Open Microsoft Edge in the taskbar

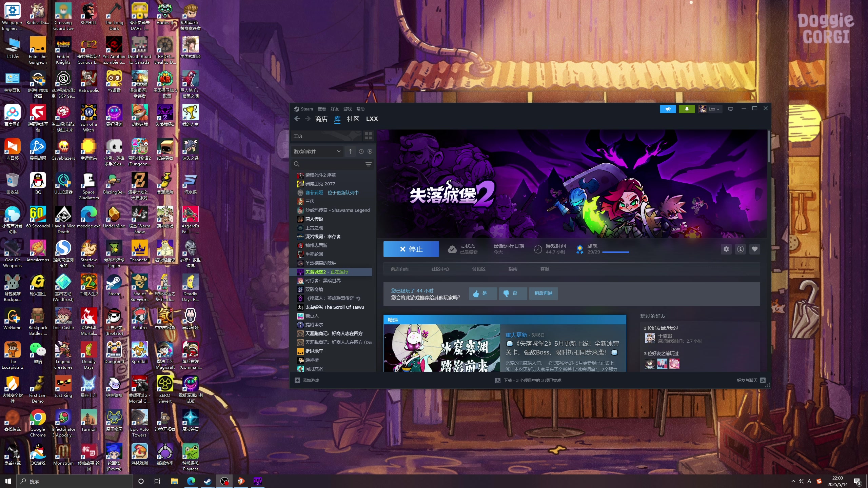191,481
